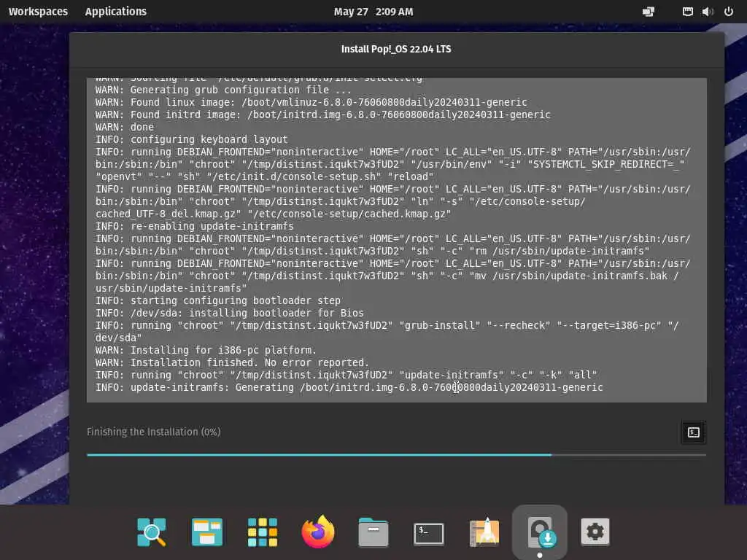Screen dimensions: 747x560
Task: Open the power menu icon
Action: point(729,12)
